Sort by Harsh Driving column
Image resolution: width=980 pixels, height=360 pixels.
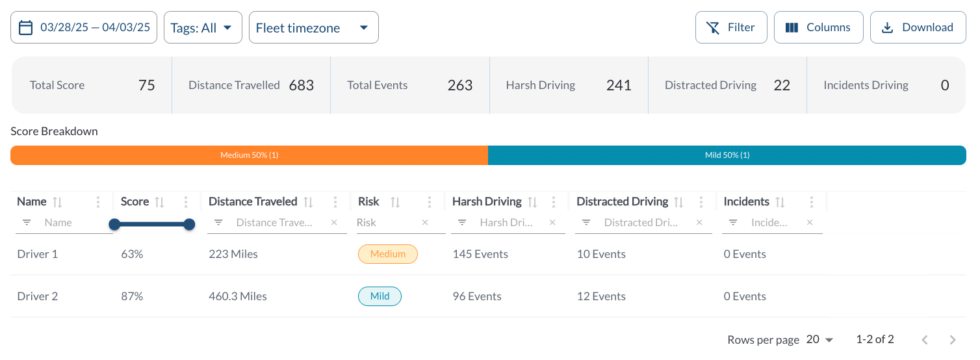[x=532, y=202]
